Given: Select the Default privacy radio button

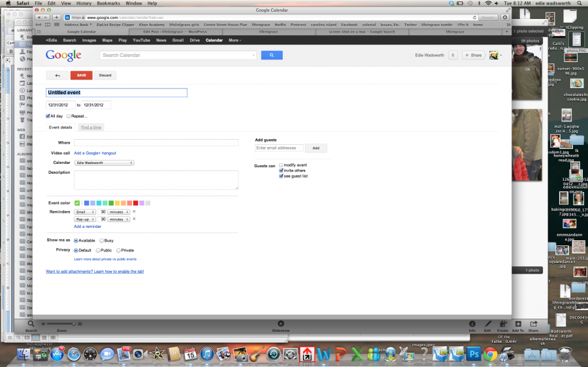Looking at the screenshot, I should [x=76, y=250].
